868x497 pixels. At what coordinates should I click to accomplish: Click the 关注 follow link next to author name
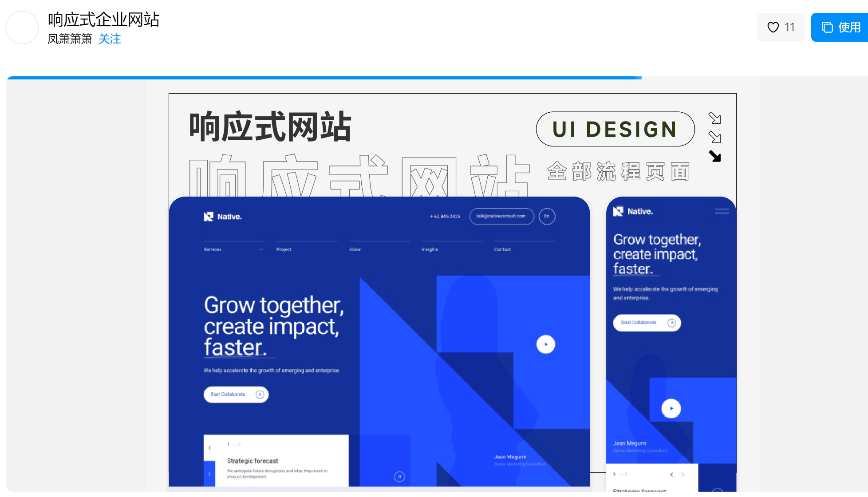tap(110, 39)
